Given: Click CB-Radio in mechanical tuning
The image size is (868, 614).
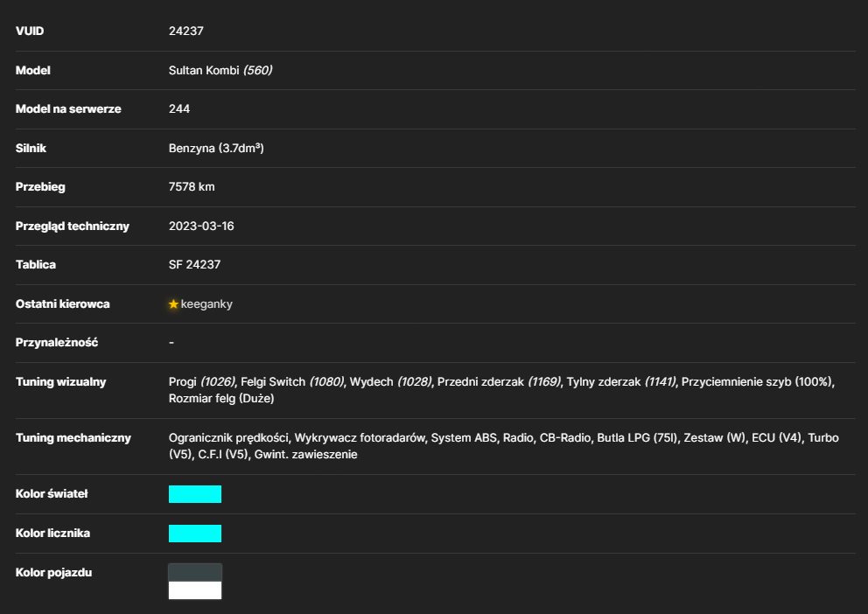Looking at the screenshot, I should pyautogui.click(x=565, y=437).
